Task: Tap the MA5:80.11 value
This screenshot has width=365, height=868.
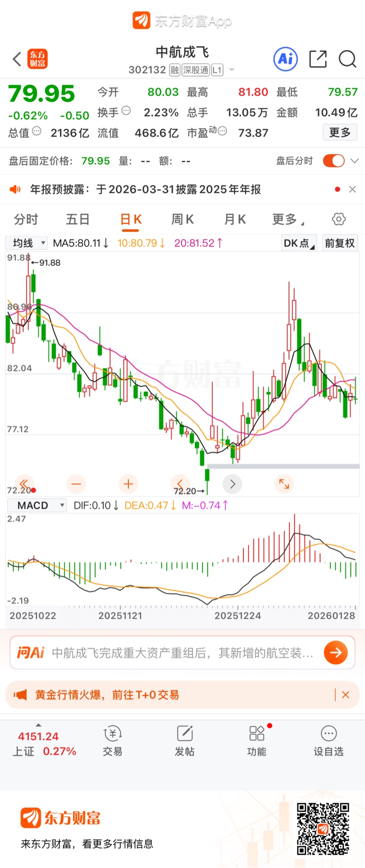Action: click(x=81, y=243)
